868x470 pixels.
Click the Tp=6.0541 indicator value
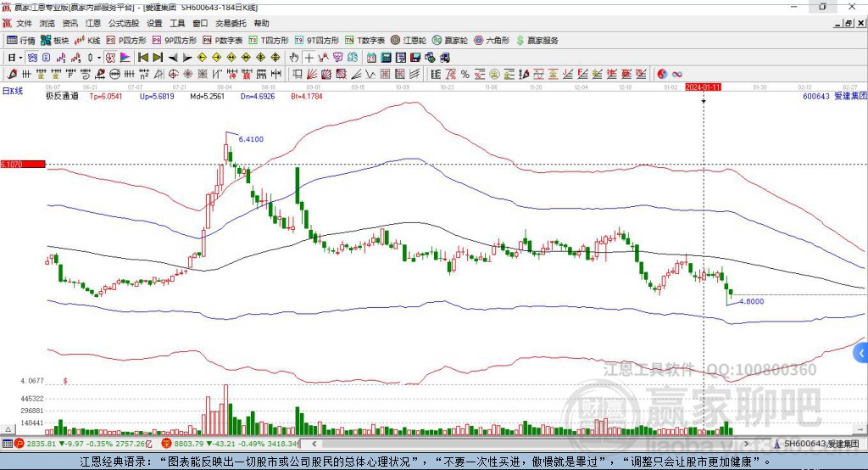pos(106,97)
